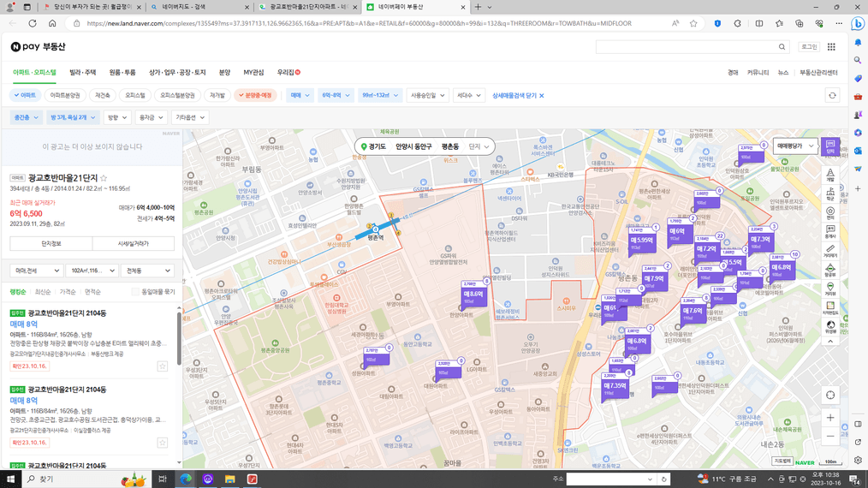Open the 중간층 floor dropdown

(26, 117)
